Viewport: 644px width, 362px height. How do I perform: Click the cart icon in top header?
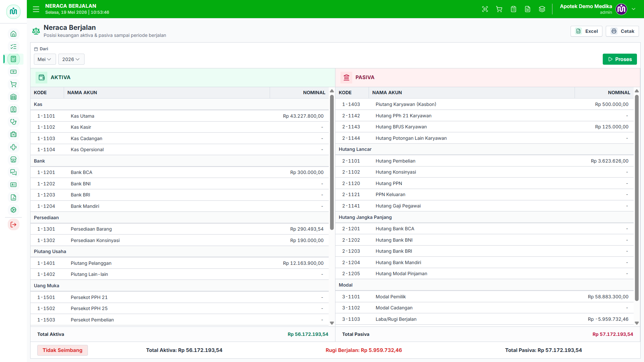pos(499,9)
